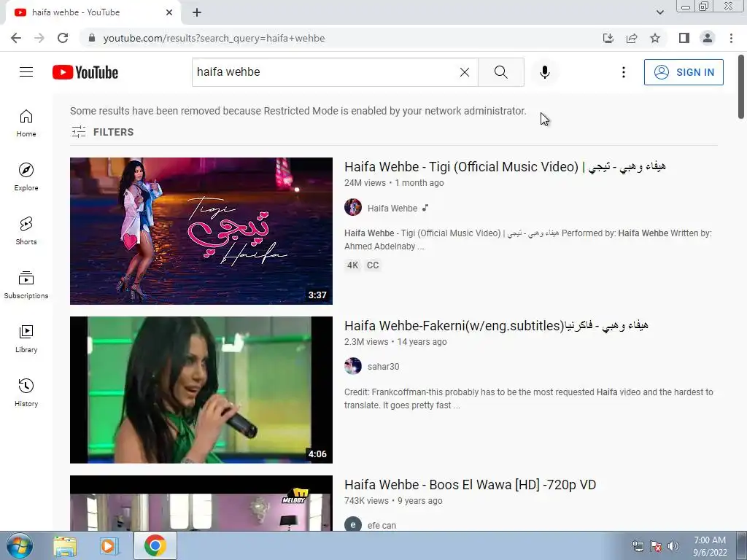Click the CC badge on Tigi video
Screen dimensions: 747x560
373,265
